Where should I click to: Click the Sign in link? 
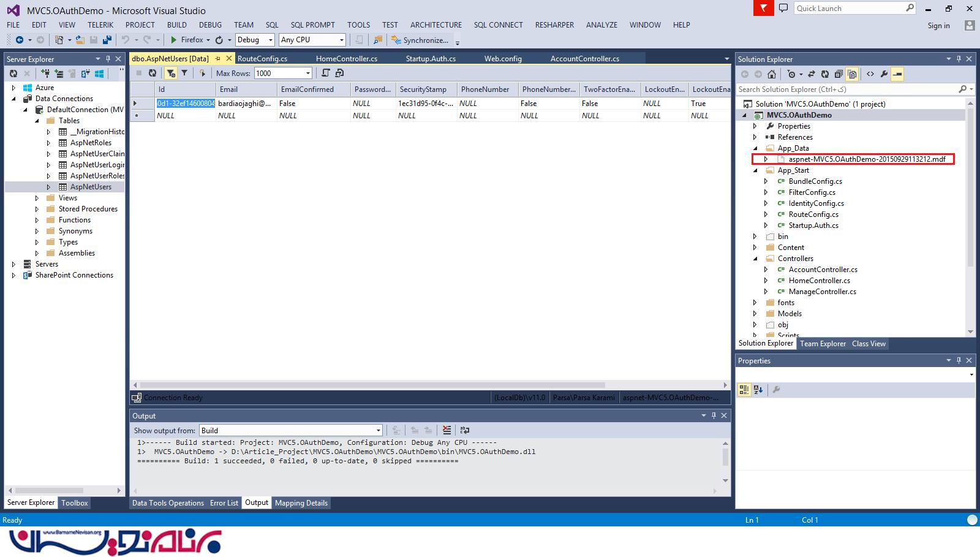coord(938,26)
